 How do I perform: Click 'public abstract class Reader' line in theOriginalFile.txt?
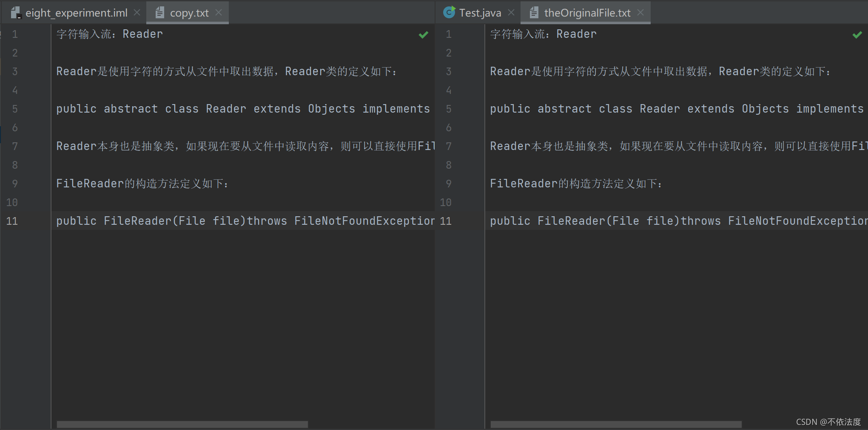pos(677,109)
